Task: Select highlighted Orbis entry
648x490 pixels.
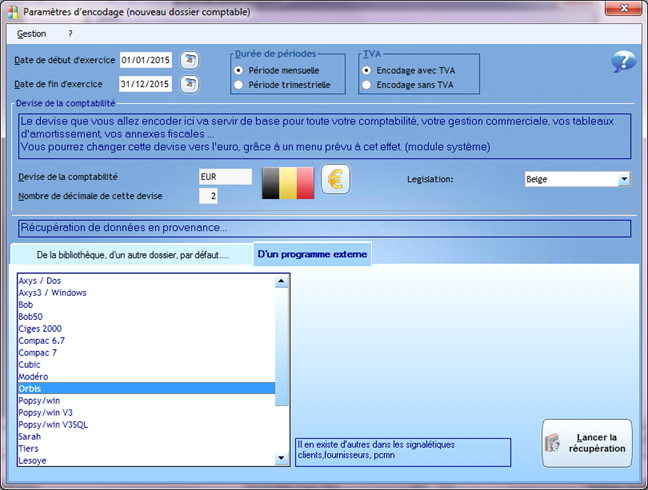Action: click(147, 388)
